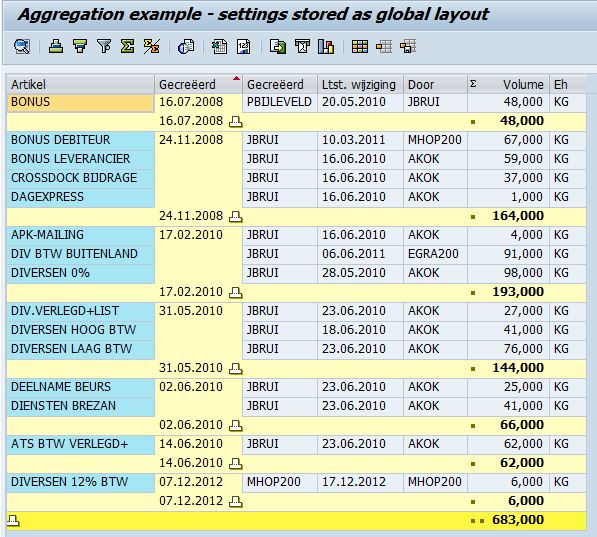Collapse the grand total row expander
This screenshot has height=537, width=597.
[13, 520]
